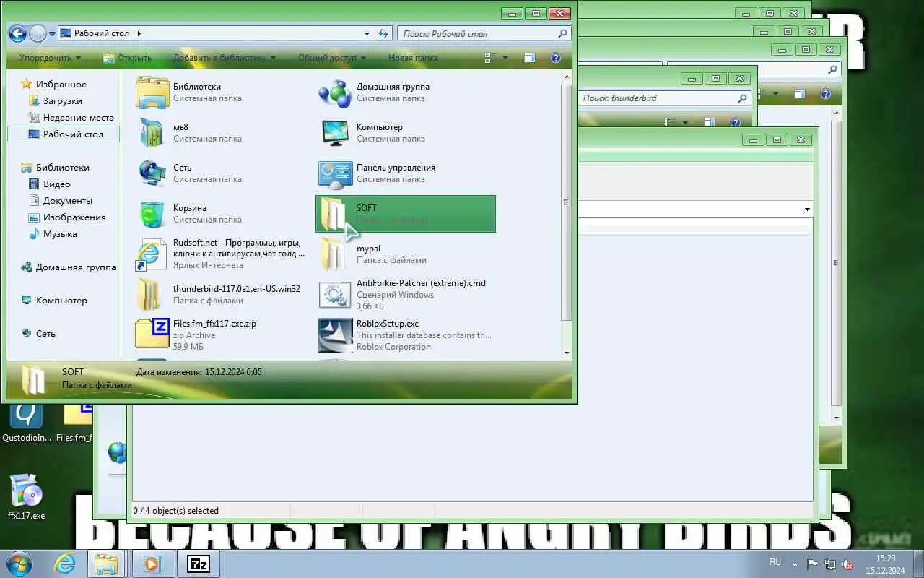The height and width of the screenshot is (578, 924).
Task: Click the Открыть toolbar button
Action: 127,58
